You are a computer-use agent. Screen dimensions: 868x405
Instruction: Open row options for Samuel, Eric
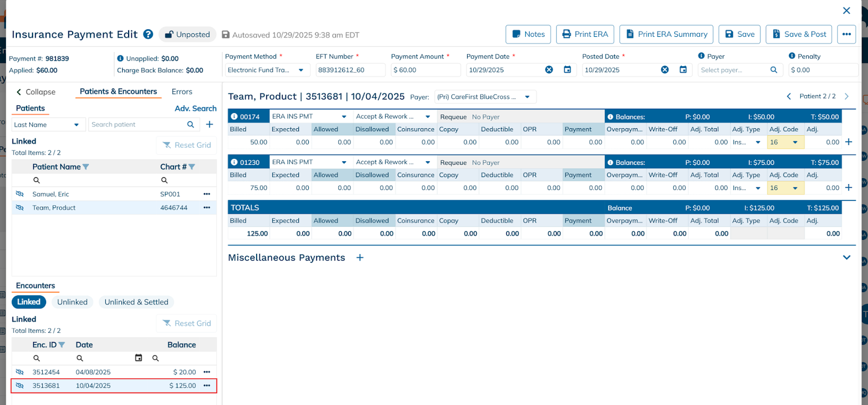(207, 194)
